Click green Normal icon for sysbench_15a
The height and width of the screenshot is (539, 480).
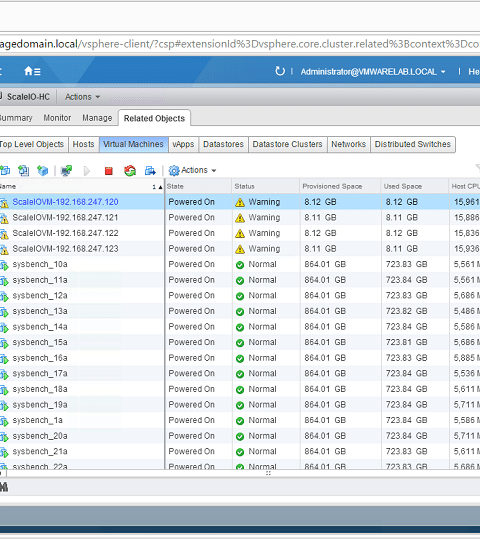click(x=240, y=343)
